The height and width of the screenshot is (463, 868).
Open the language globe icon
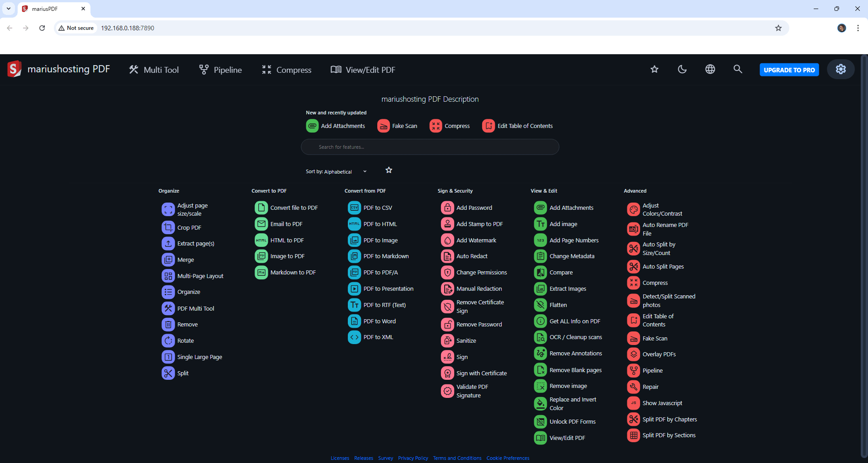coord(710,69)
